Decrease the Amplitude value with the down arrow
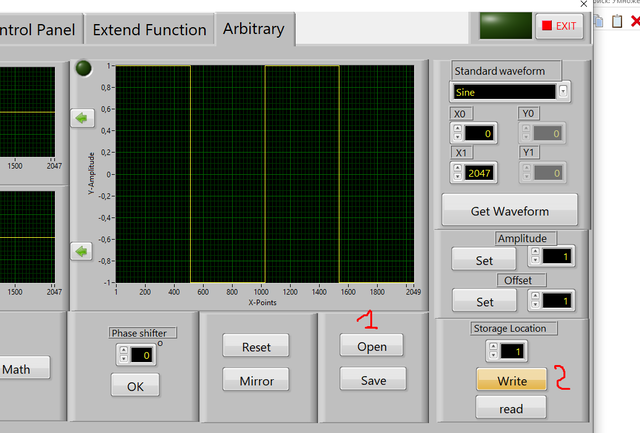The image size is (640, 433). 536,260
